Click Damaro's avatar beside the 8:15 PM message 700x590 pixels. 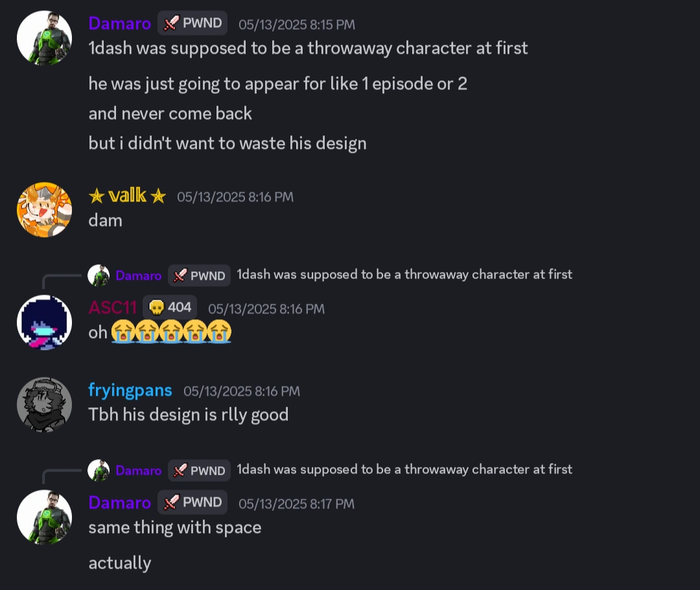44,38
